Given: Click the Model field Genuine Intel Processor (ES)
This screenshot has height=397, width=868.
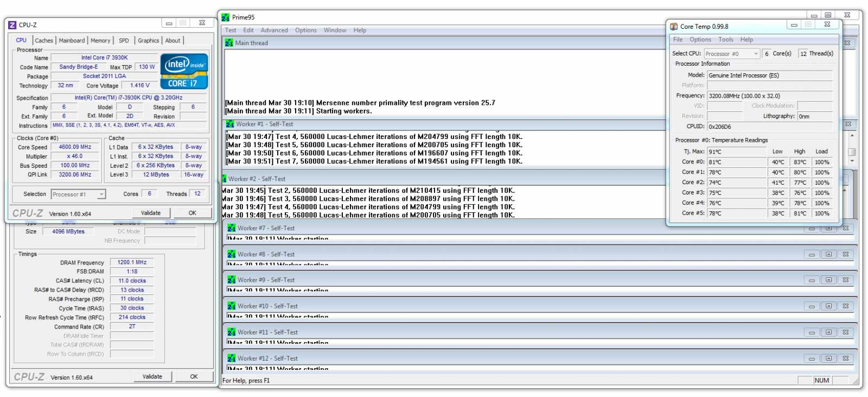Looking at the screenshot, I should [770, 75].
